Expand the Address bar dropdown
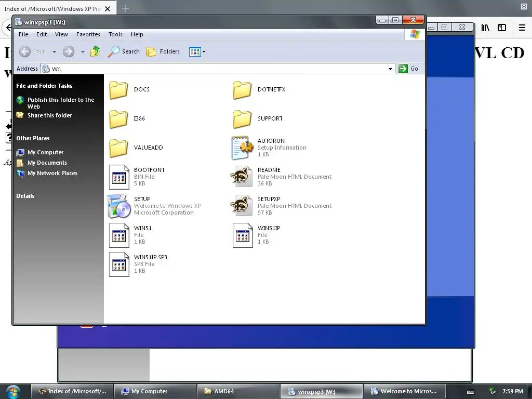Screen dimensions: 532x399 (x=390, y=69)
